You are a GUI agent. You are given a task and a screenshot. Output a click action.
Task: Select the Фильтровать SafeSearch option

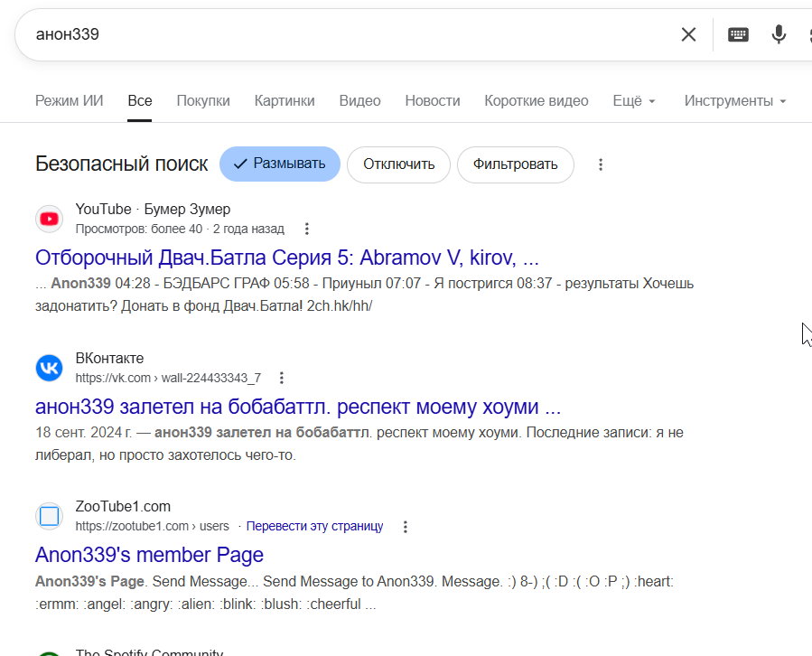(515, 164)
